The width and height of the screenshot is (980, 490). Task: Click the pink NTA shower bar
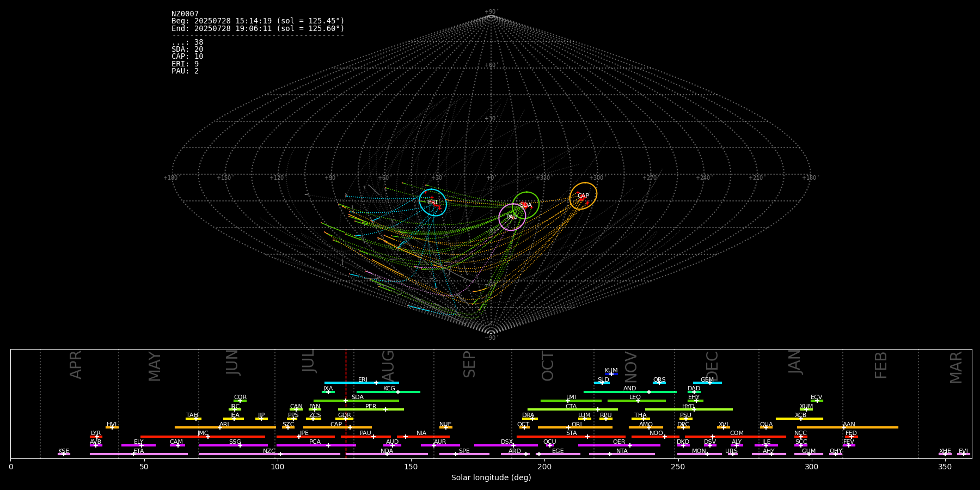pos(622,454)
